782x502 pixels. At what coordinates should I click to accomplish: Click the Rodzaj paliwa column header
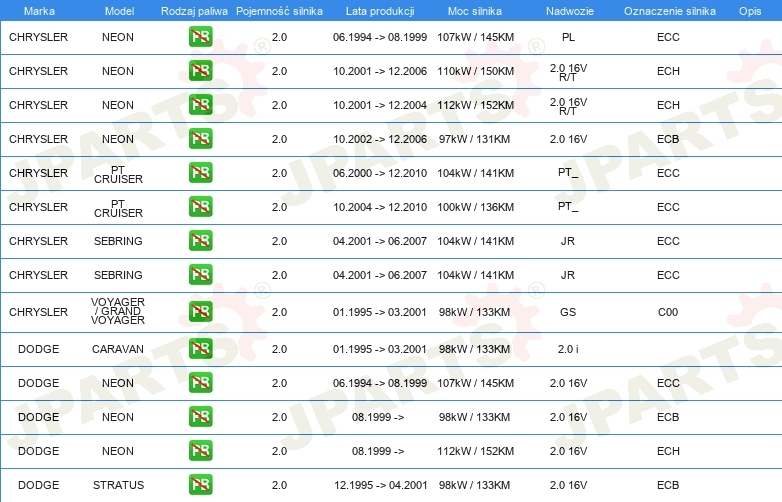[x=194, y=11]
